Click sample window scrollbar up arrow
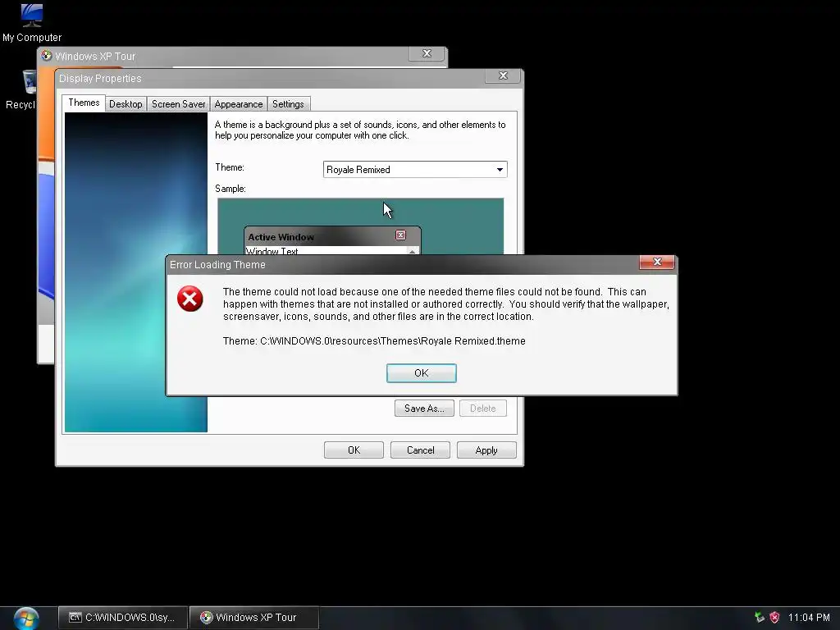Screen dimensions: 840x630 412,251
